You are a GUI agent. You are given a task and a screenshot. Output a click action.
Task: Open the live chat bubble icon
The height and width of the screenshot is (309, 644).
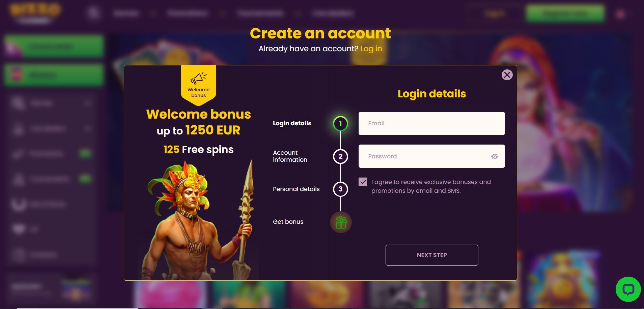pos(628,289)
